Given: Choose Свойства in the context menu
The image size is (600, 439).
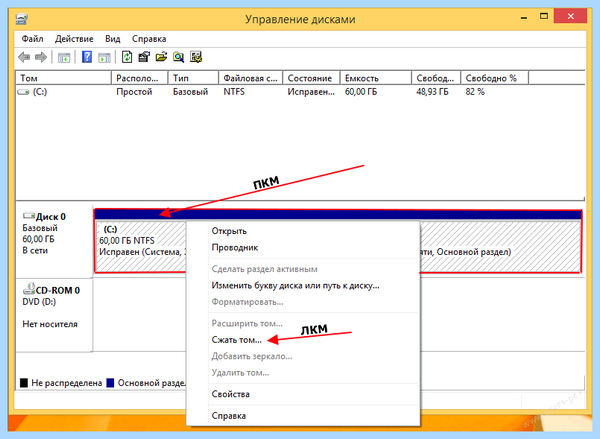Looking at the screenshot, I should pos(314,394).
